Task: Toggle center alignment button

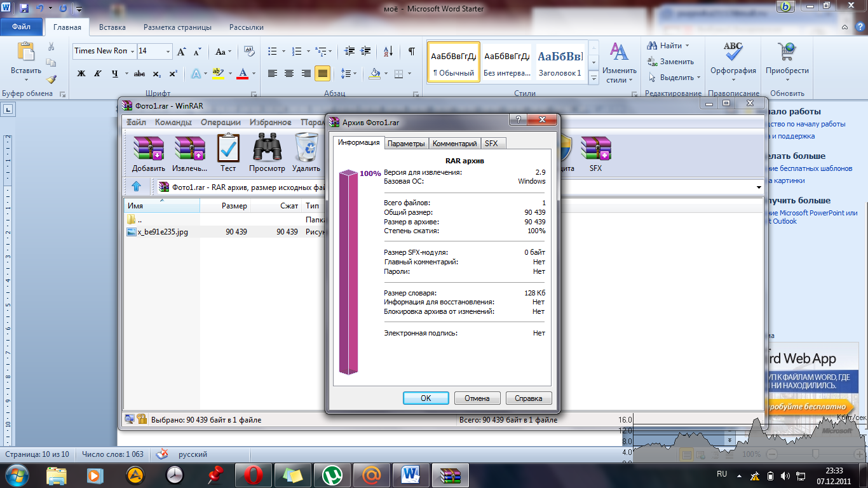Action: (289, 74)
